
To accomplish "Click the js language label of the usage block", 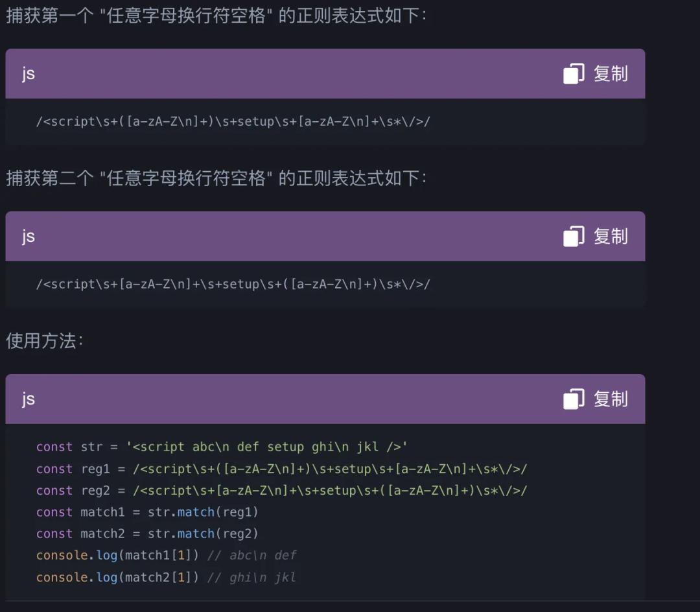I will (x=28, y=399).
